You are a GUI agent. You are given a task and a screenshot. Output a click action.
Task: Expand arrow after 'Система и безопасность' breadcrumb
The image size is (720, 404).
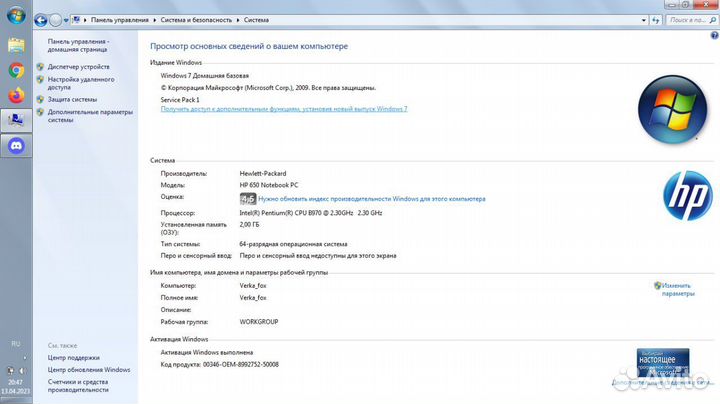(x=238, y=20)
